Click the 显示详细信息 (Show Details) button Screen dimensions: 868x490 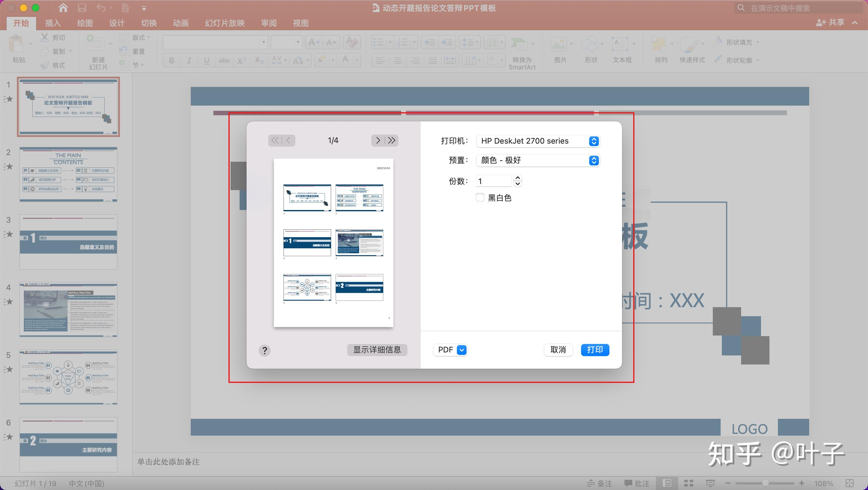[377, 350]
